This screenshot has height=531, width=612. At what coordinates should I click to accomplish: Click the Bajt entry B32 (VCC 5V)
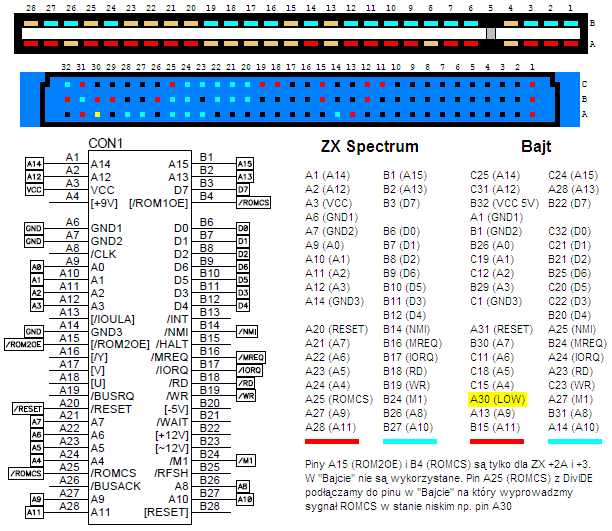click(x=504, y=203)
